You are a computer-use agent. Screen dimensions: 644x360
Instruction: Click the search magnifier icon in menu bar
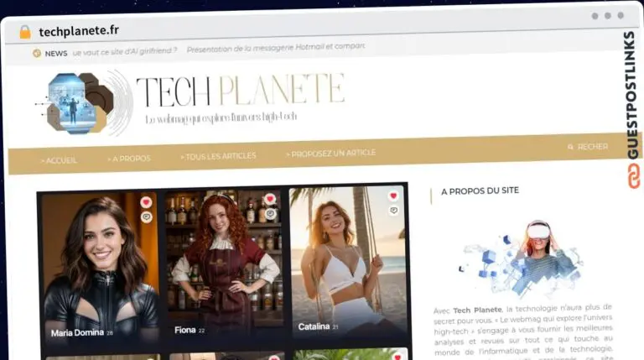pyautogui.click(x=570, y=147)
